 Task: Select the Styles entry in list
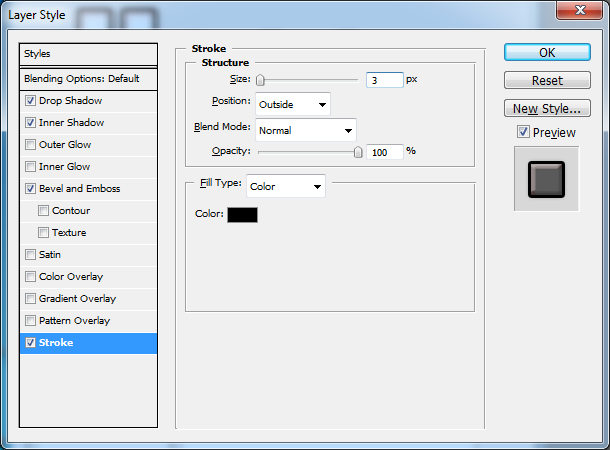click(x=88, y=54)
